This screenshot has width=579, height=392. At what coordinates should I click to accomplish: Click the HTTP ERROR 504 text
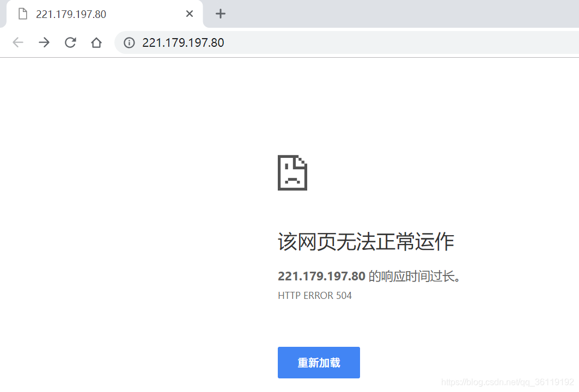pos(315,296)
